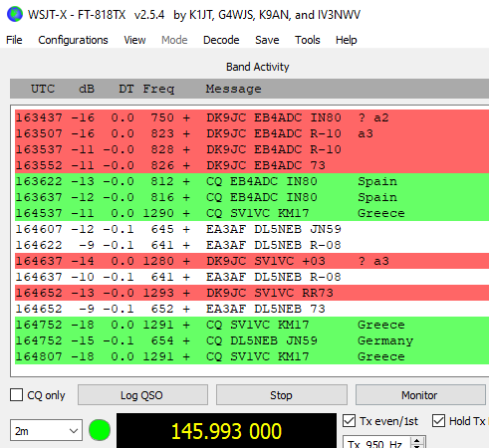The height and width of the screenshot is (448, 489).
Task: Open the Decode menu
Action: click(x=221, y=40)
